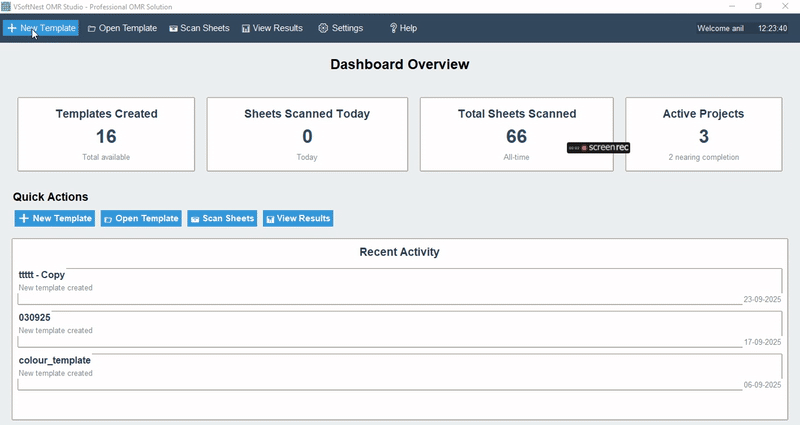The image size is (800, 425).
Task: Select the Active Projects card
Action: [x=703, y=134]
